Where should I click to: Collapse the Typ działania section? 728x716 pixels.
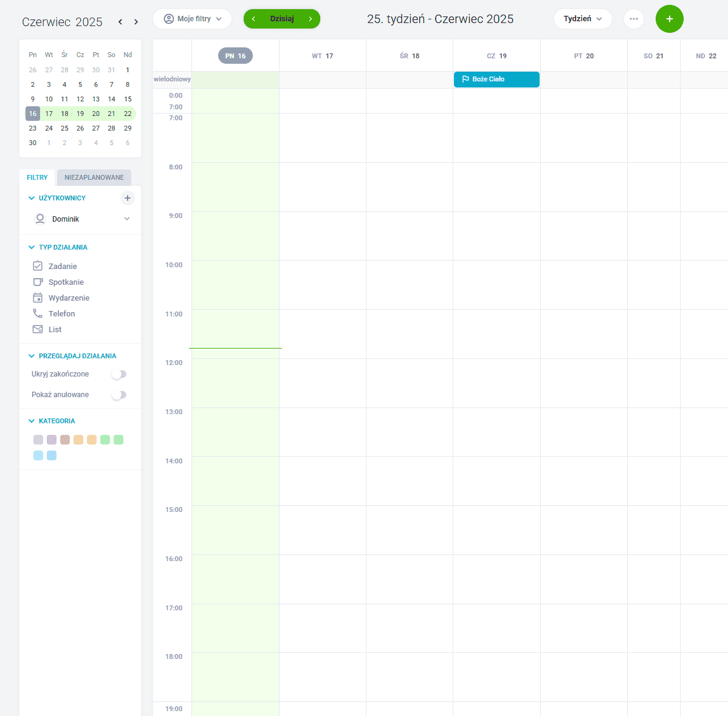(32, 247)
